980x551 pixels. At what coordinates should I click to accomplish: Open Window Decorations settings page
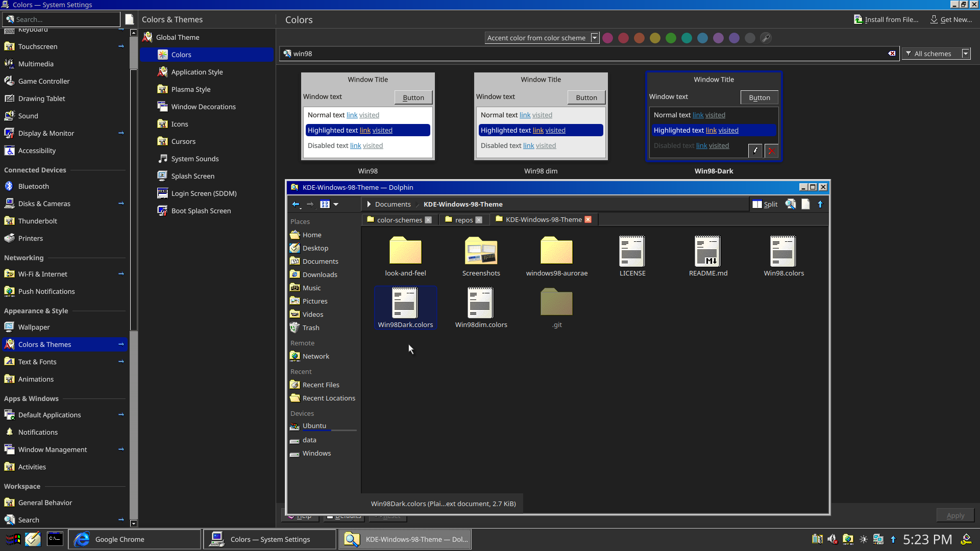203,107
